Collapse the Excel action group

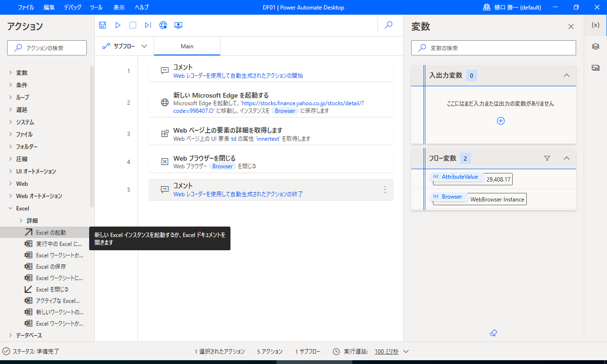coord(10,208)
